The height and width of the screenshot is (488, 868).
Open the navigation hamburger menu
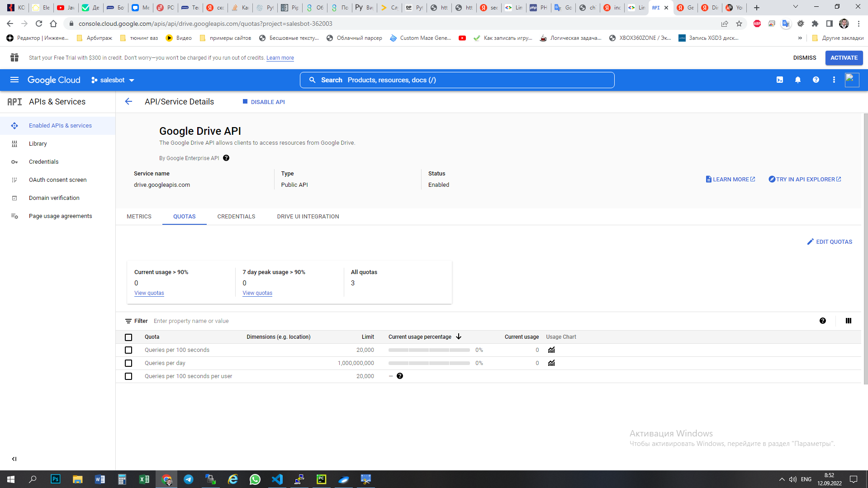point(14,80)
